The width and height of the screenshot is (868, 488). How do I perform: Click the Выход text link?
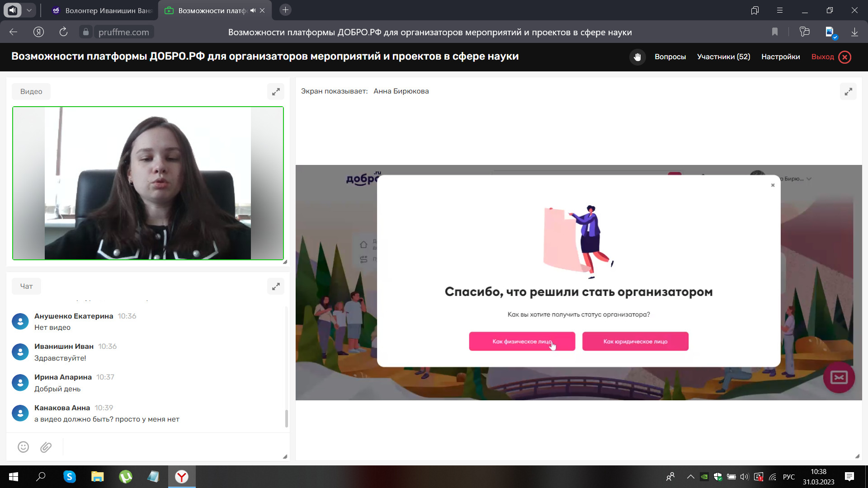click(x=822, y=57)
